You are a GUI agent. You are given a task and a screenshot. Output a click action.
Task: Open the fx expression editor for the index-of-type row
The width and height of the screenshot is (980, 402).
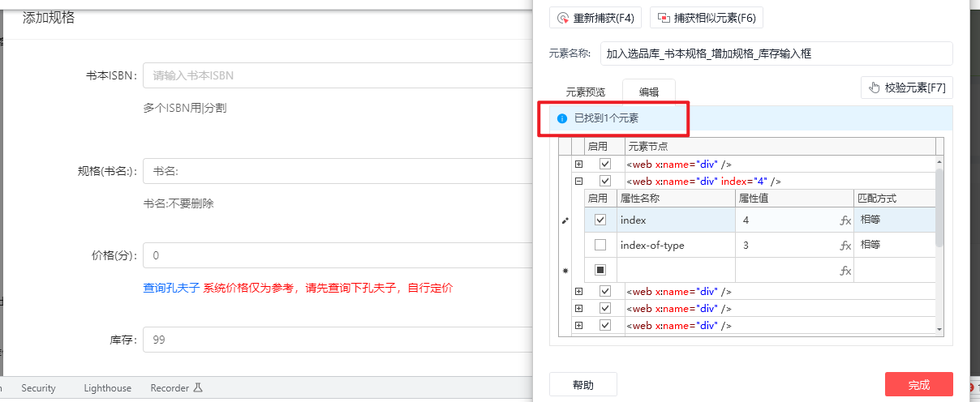pyautogui.click(x=845, y=246)
